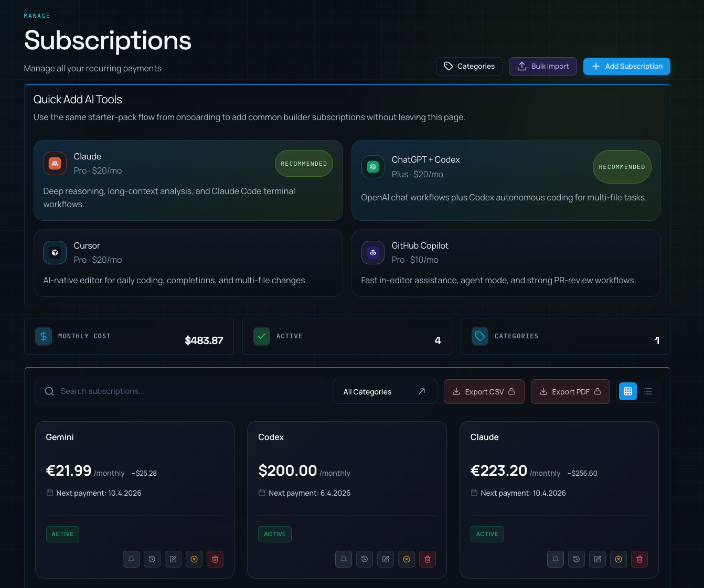Click the Codex subscription title
704x588 pixels.
271,437
